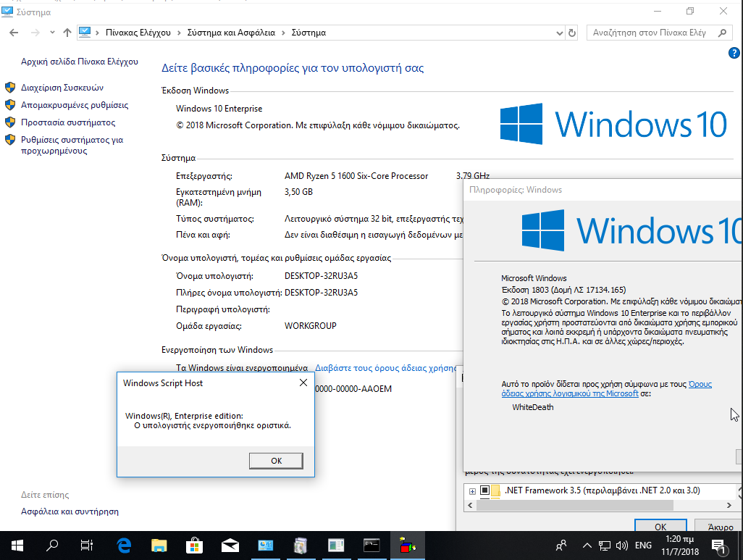Image resolution: width=743 pixels, height=560 pixels.
Task: Go up one level arrow
Action: click(x=67, y=33)
